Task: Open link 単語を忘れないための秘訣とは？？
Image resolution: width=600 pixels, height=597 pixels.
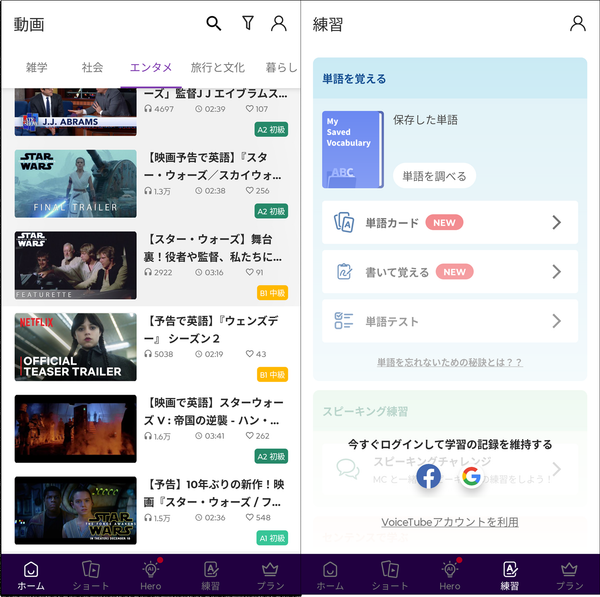Action: tap(450, 362)
